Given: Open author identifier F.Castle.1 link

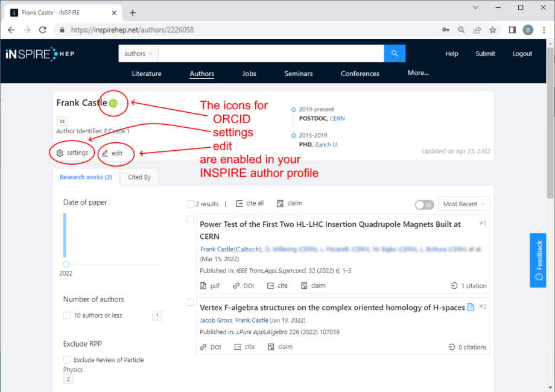Looking at the screenshot, I should [x=117, y=131].
